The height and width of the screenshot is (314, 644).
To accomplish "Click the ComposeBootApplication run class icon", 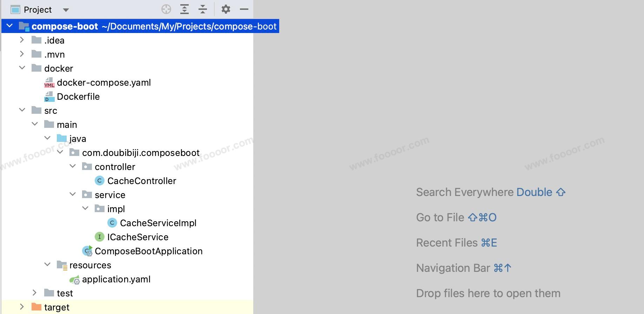I will point(87,251).
